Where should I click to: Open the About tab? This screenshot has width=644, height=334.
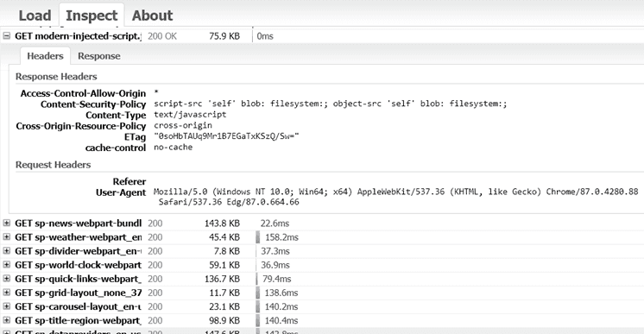(153, 16)
